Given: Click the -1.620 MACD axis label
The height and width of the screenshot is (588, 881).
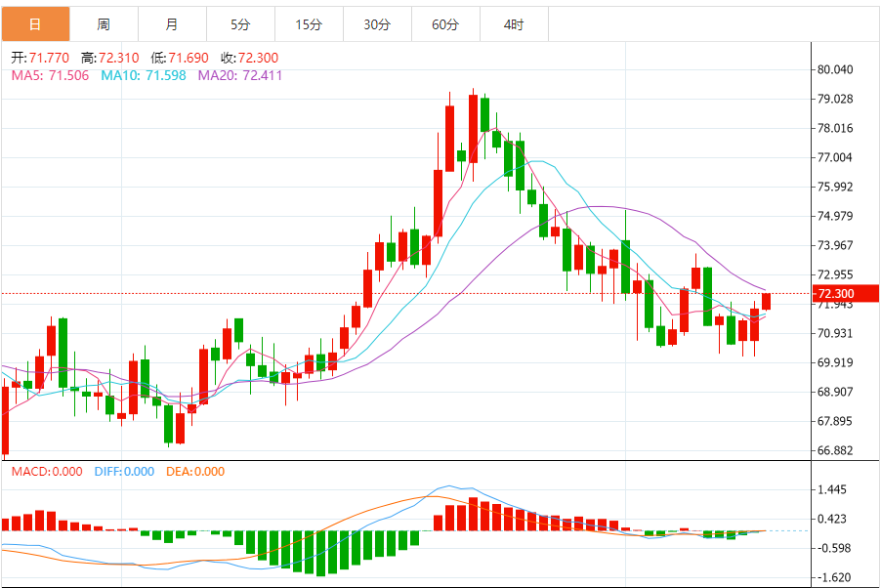Looking at the screenshot, I should pyautogui.click(x=833, y=577).
